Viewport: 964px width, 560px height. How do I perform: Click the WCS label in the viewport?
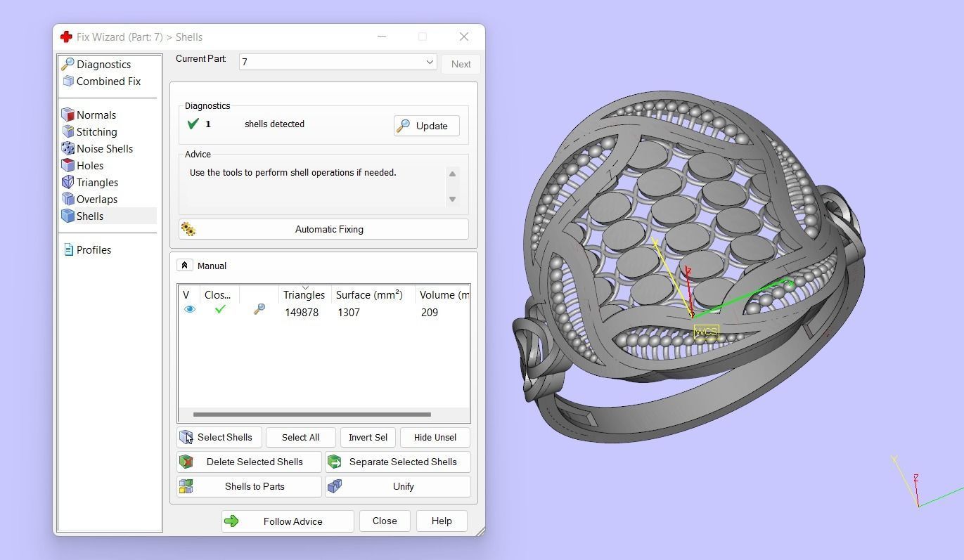706,332
